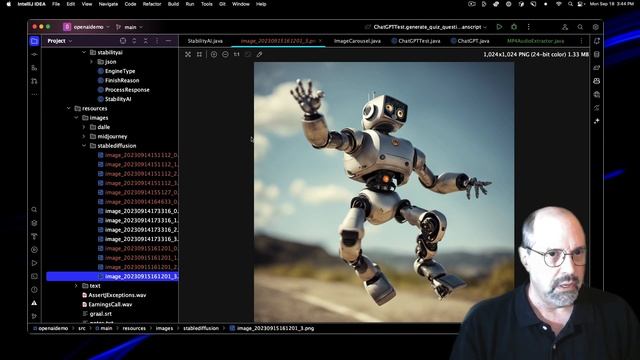Open the Pull Requests sidebar icon
640x360 pixels.
coord(34,81)
